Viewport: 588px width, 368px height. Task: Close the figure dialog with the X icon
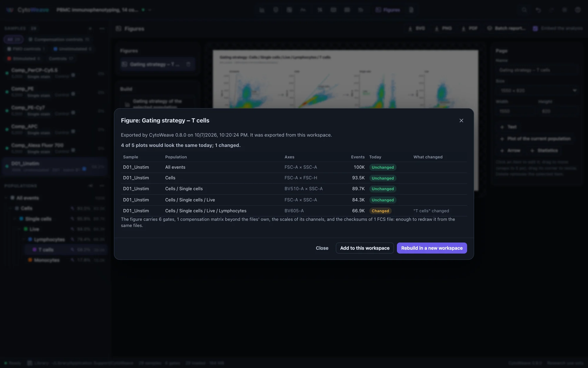(461, 120)
